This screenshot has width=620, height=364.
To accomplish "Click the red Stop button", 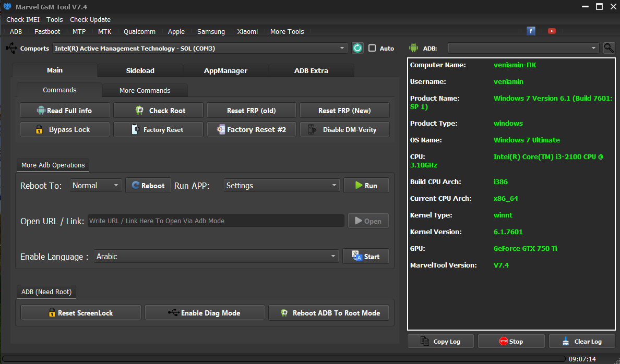I will click(511, 341).
